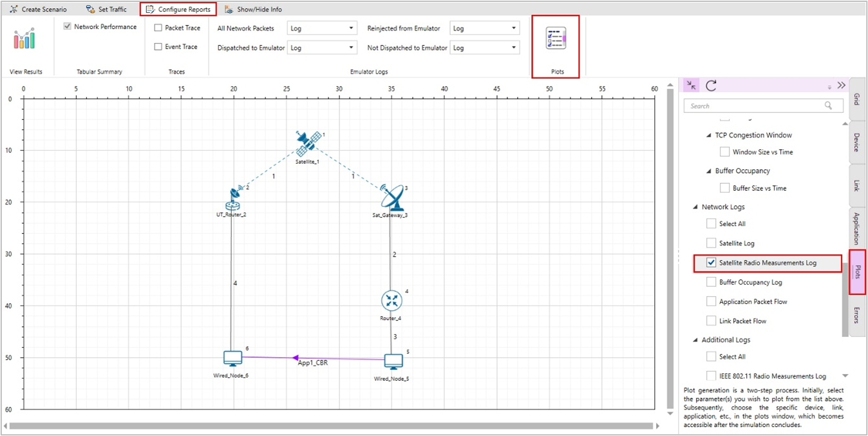Viewport: 868px width, 436px height.
Task: Select the Satellite_1 node icon
Action: [308, 144]
